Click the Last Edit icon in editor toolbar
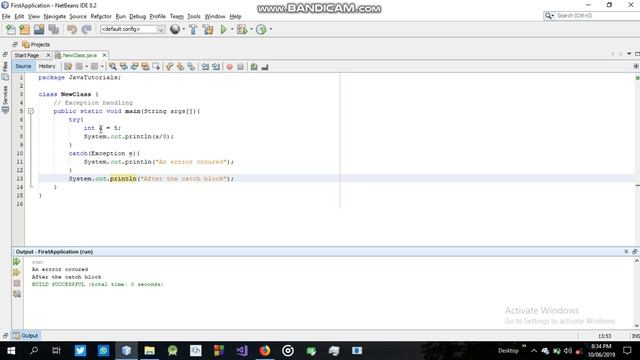 coord(68,67)
